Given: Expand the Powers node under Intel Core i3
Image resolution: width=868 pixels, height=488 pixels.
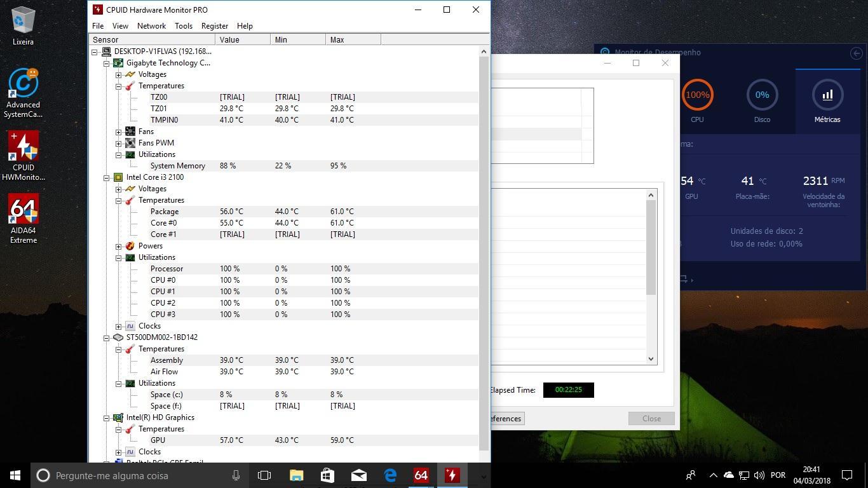Looking at the screenshot, I should (x=118, y=246).
